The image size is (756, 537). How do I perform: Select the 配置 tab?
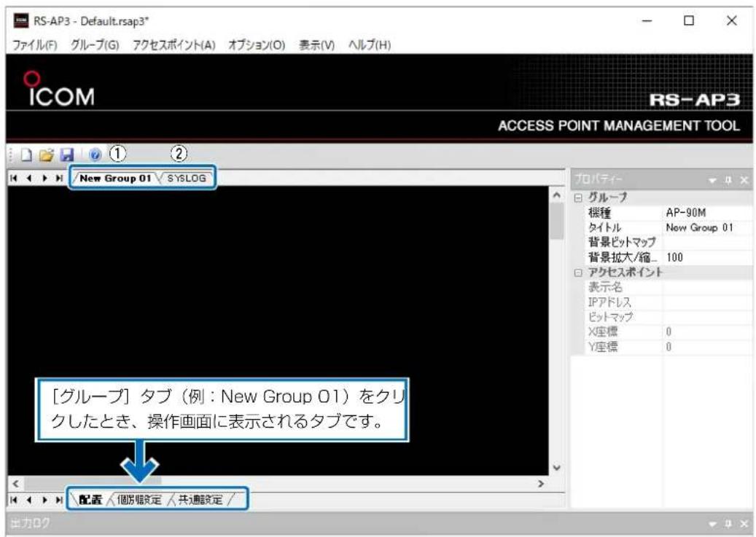coord(90,500)
